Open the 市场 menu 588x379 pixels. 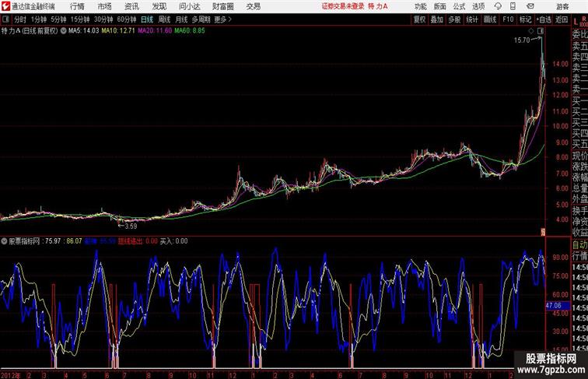104,6
